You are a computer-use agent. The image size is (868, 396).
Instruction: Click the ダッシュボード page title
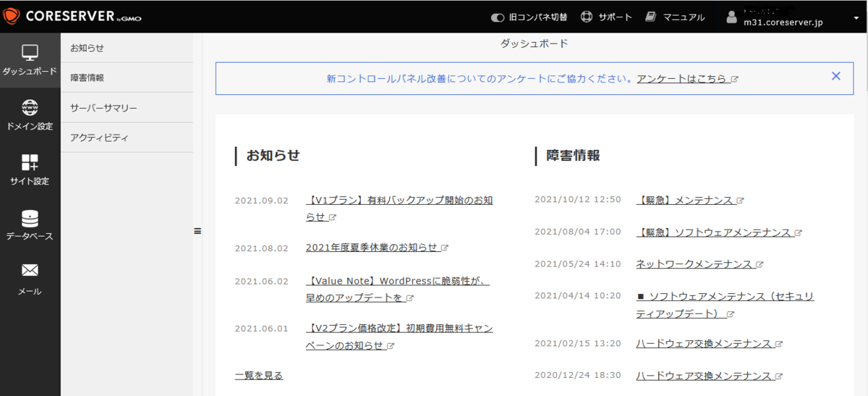[535, 43]
